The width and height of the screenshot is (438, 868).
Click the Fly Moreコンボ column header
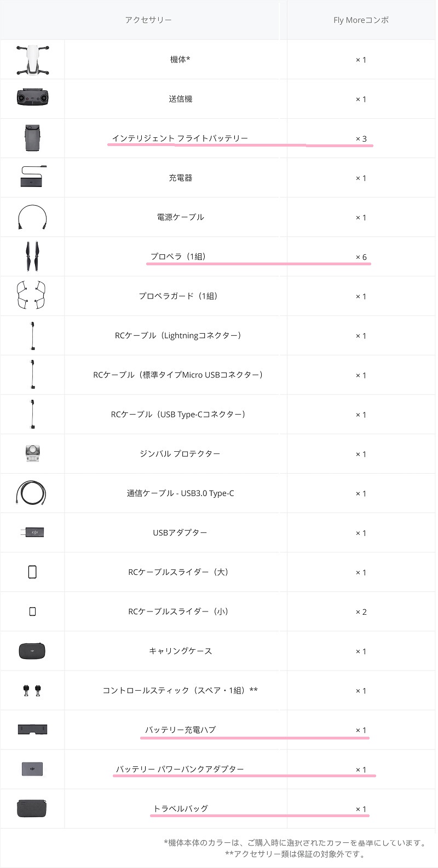(361, 20)
